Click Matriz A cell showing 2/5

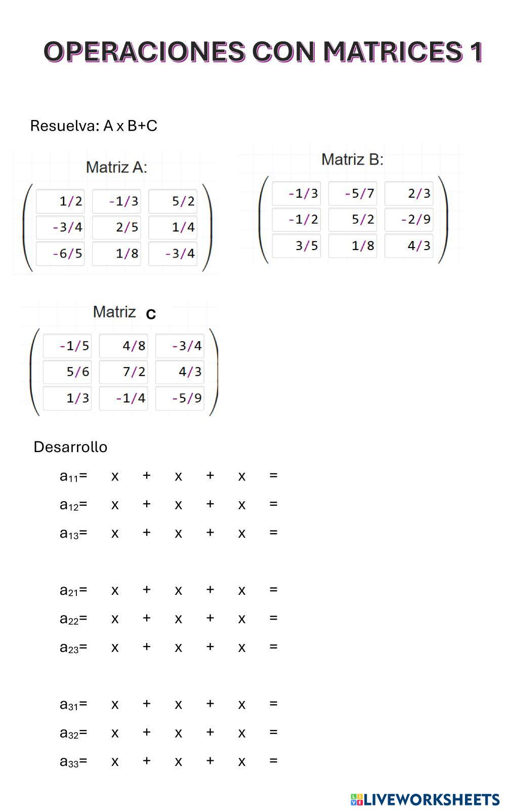click(116, 227)
